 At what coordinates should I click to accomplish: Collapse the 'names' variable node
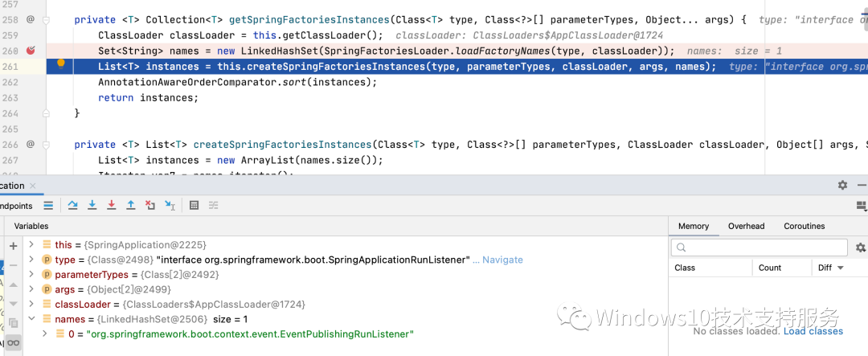(x=31, y=319)
